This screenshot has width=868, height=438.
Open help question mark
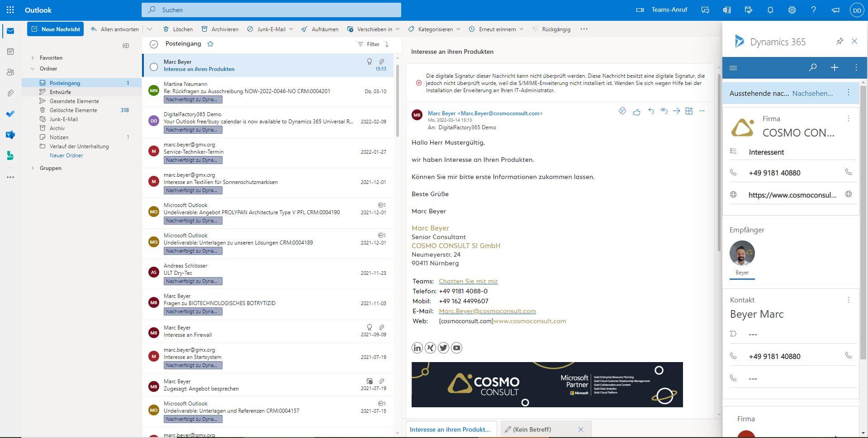(x=814, y=9)
